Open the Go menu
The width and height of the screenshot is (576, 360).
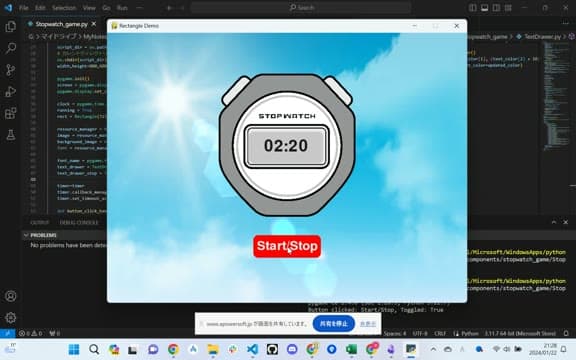click(x=106, y=8)
